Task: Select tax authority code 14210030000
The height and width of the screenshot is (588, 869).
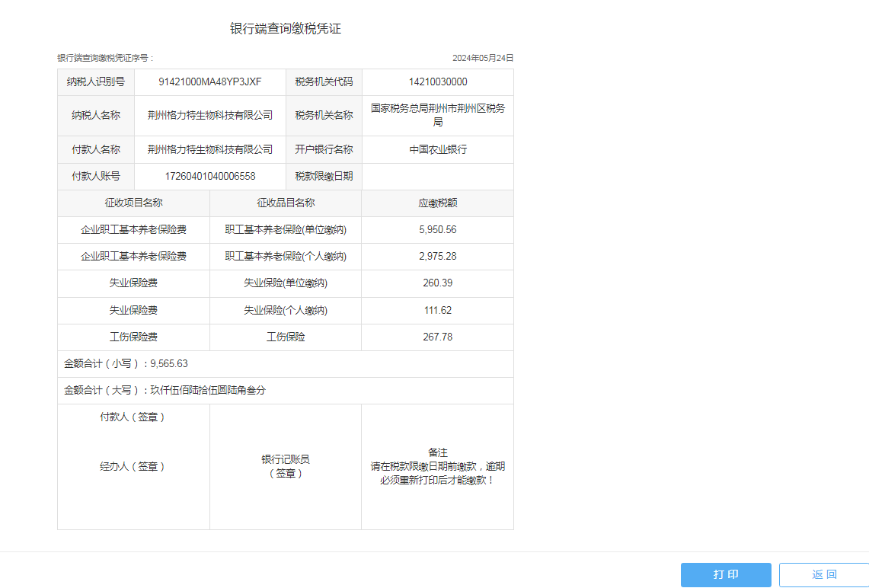Action: coord(438,82)
